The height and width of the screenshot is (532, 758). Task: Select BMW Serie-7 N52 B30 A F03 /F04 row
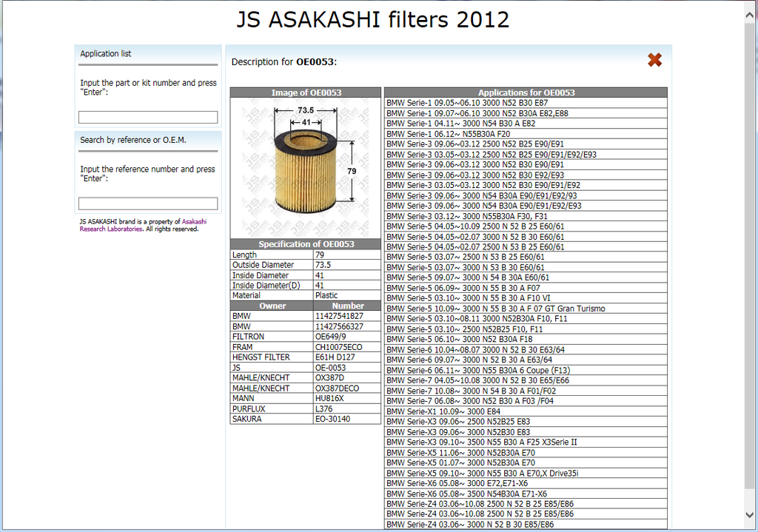click(526, 401)
